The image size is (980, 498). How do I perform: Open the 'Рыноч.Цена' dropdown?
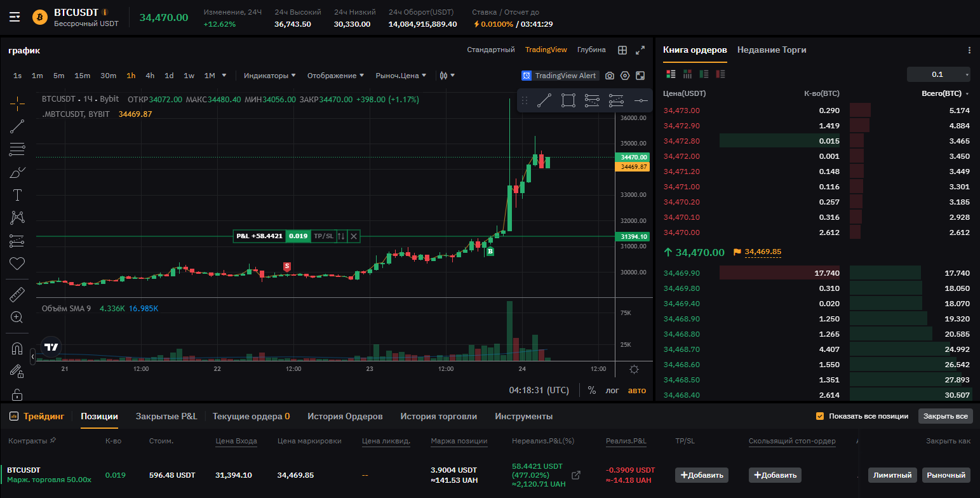click(401, 76)
